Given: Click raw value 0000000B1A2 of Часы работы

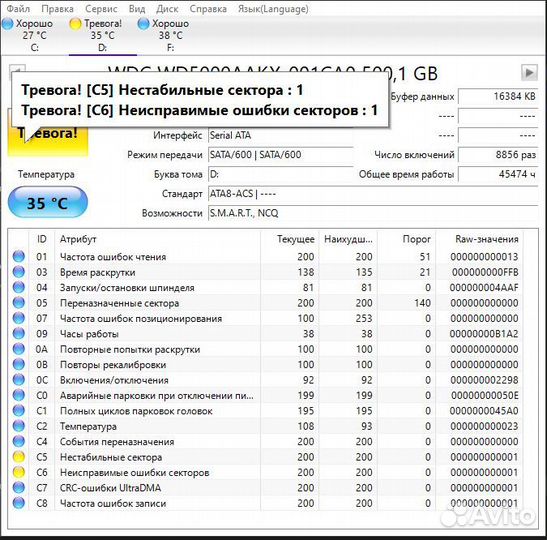Looking at the screenshot, I should click(484, 334).
